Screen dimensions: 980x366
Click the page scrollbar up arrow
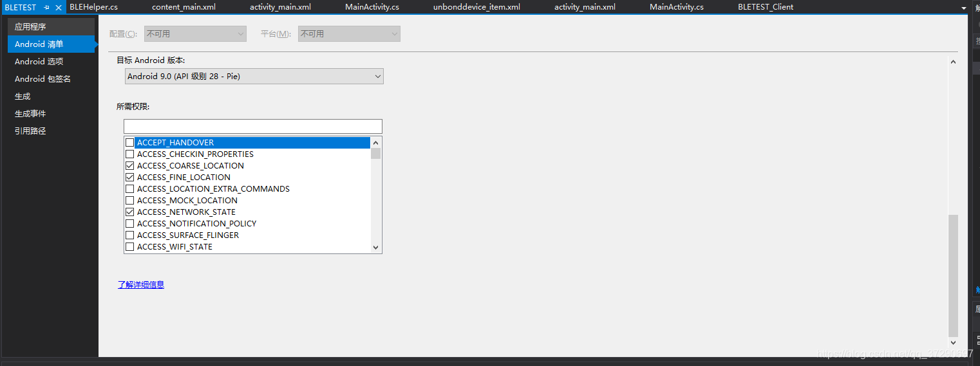pos(953,62)
